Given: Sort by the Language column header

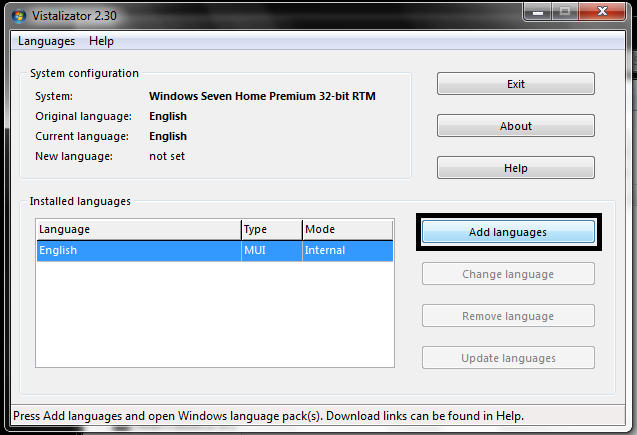Looking at the screenshot, I should 139,229.
